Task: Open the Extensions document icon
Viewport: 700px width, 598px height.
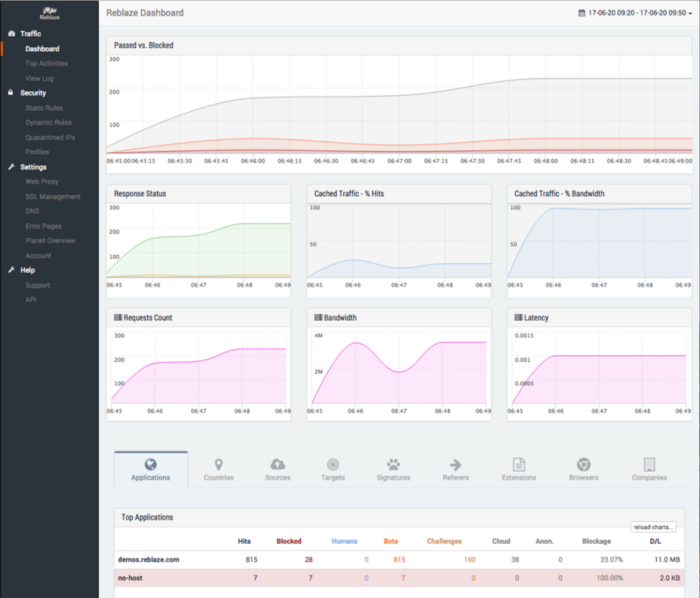Action: [x=519, y=465]
